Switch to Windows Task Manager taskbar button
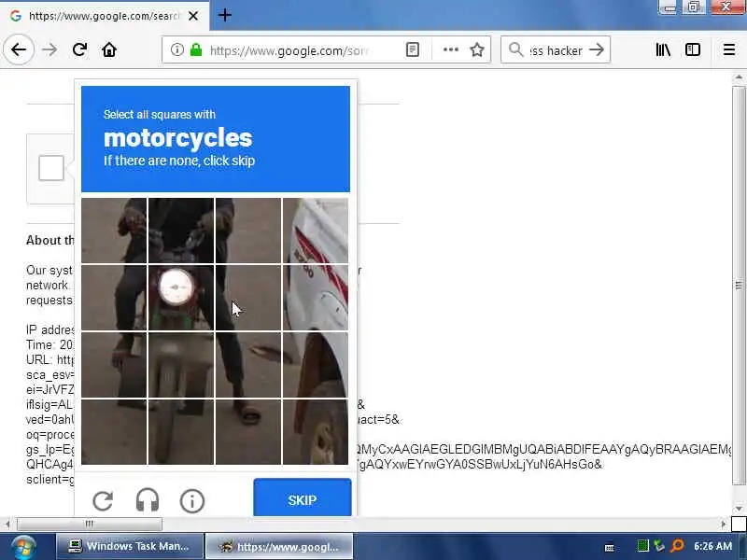The height and width of the screenshot is (560, 747). click(129, 546)
